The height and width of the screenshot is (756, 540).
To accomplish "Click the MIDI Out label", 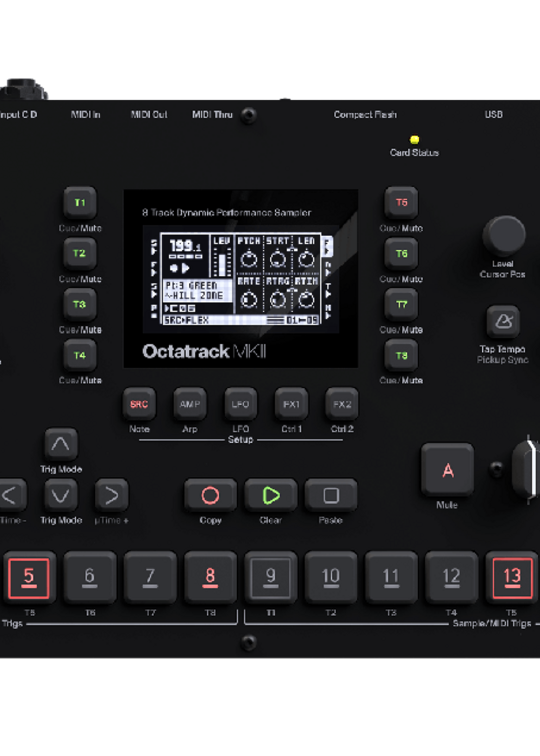I will (149, 115).
